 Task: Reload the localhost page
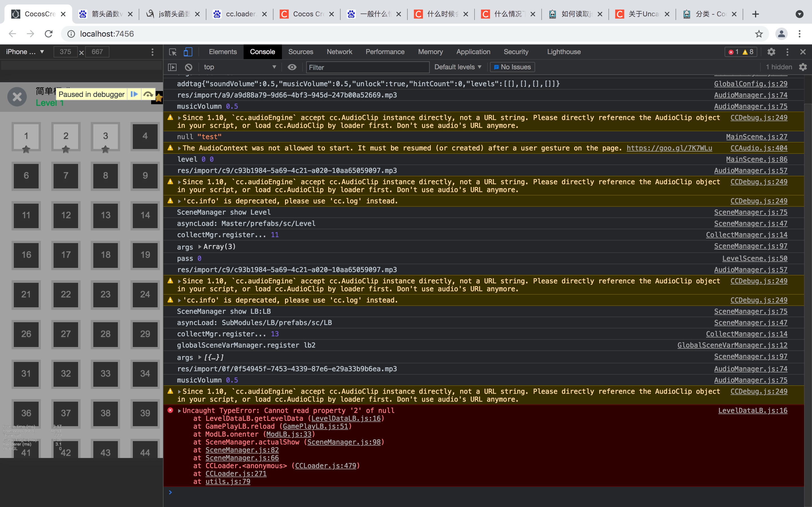tap(49, 34)
